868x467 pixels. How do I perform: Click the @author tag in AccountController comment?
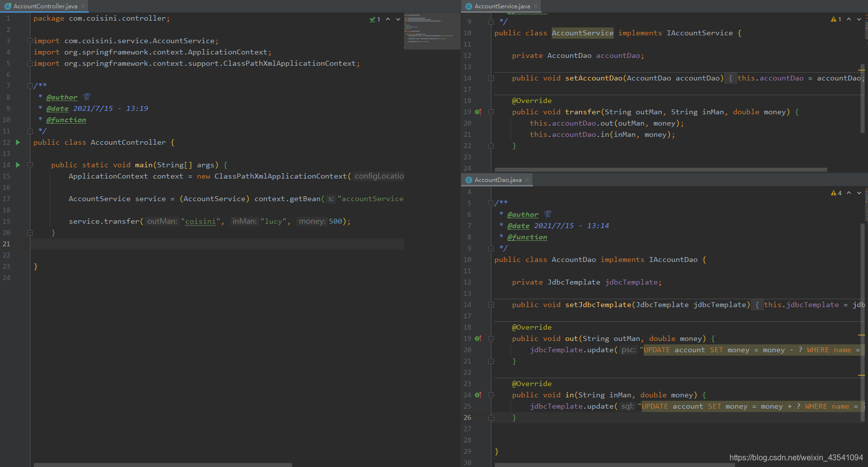(x=62, y=97)
